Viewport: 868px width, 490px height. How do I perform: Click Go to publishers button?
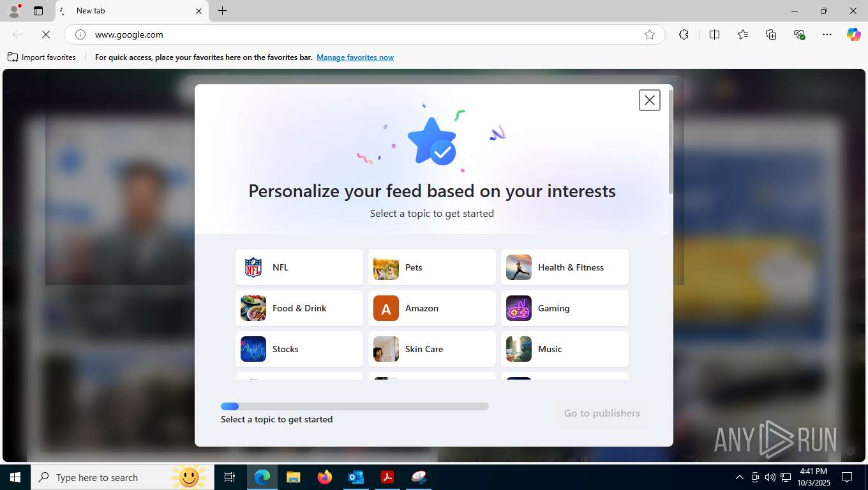[602, 413]
